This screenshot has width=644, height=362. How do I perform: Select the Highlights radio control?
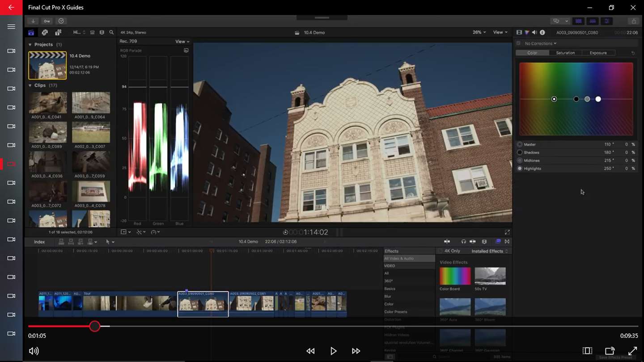[x=520, y=168]
